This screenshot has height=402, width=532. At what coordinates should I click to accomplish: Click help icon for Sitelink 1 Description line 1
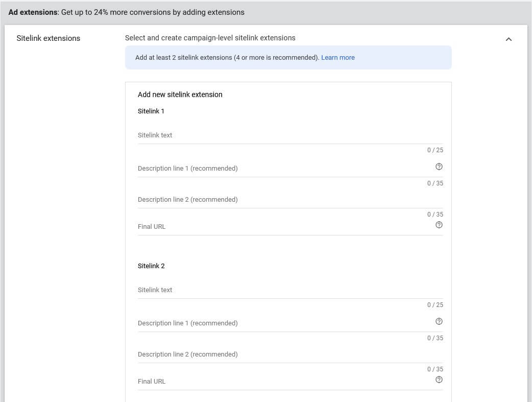coord(439,167)
